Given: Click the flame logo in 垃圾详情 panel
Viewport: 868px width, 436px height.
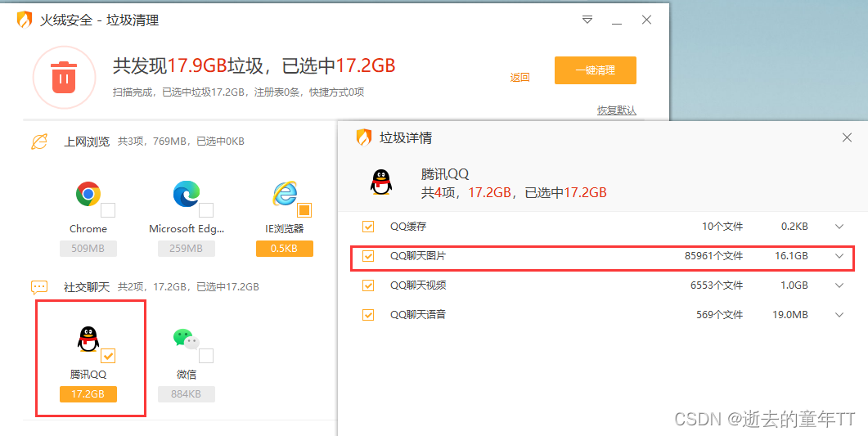Looking at the screenshot, I should pyautogui.click(x=364, y=137).
